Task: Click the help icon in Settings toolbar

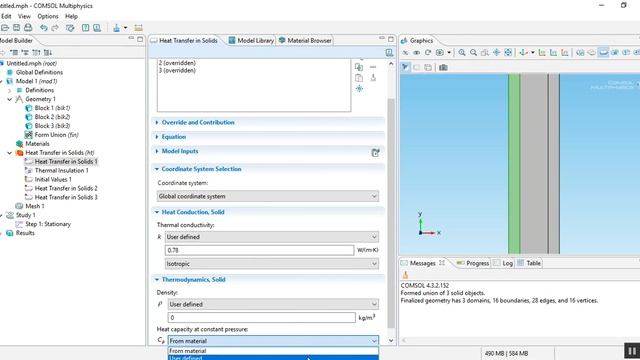Action: point(389,53)
